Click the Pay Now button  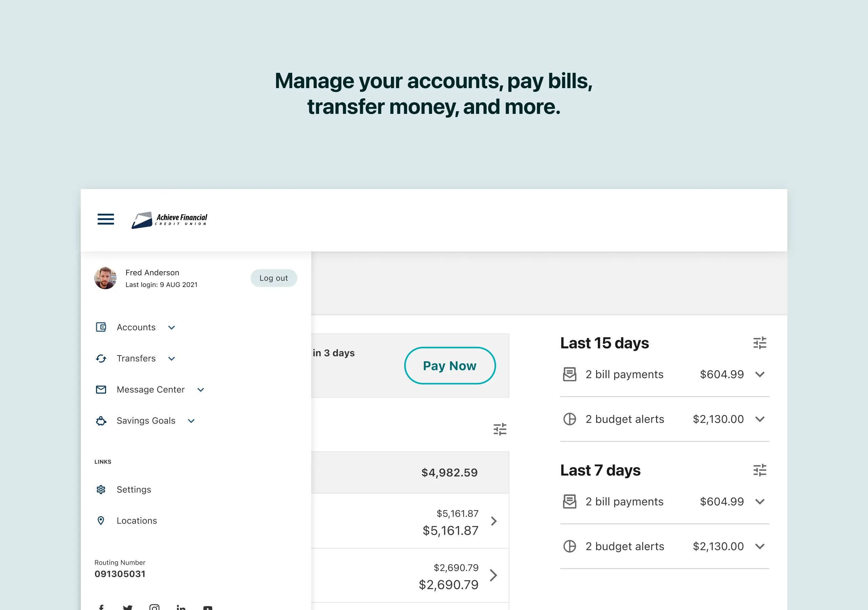(450, 366)
